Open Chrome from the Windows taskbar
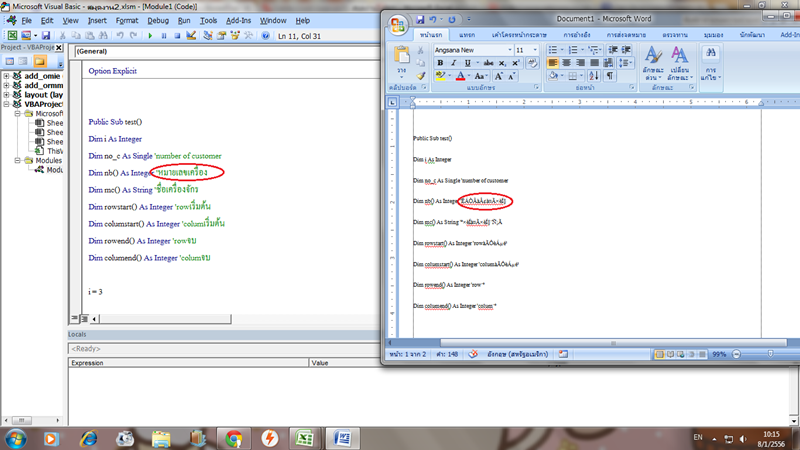This screenshot has height=450, width=800. tap(233, 438)
